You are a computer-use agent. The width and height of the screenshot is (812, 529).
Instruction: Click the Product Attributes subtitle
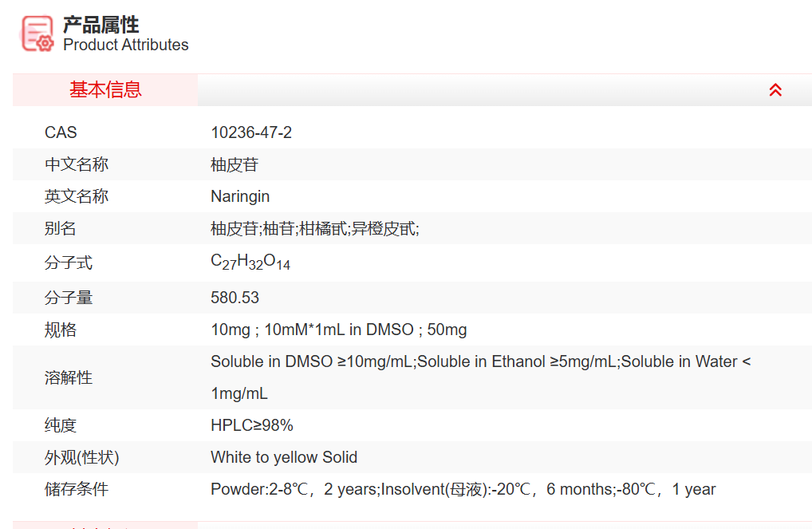tap(126, 45)
